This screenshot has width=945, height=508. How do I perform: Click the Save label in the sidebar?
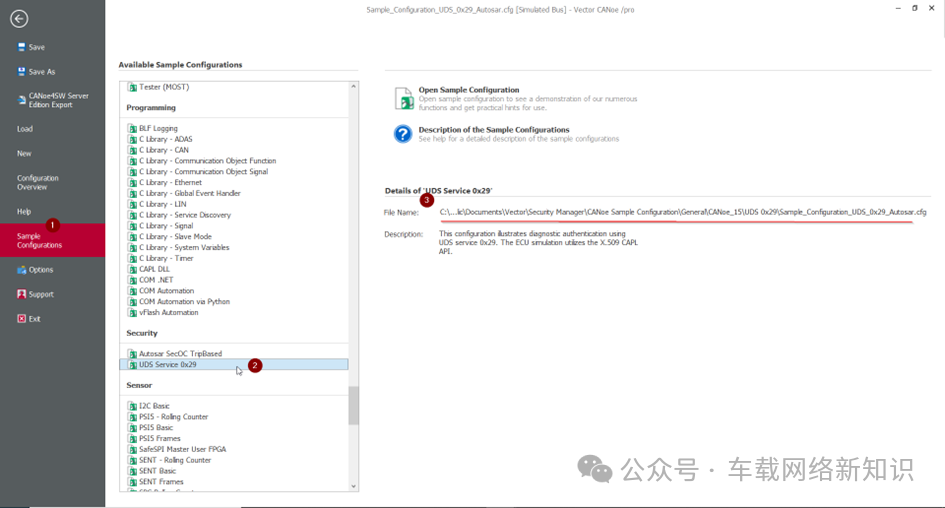tap(37, 47)
